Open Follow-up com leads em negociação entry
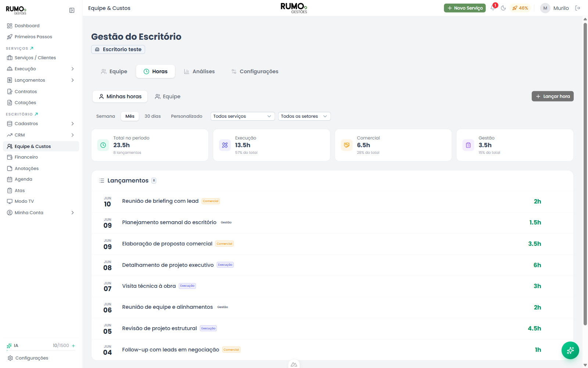Screen dimensions: 588x368 pos(332,350)
